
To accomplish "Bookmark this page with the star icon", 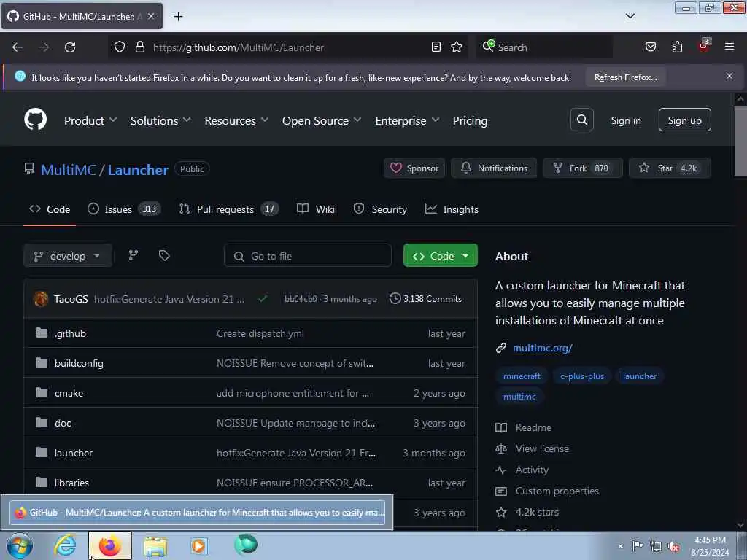I will click(457, 47).
